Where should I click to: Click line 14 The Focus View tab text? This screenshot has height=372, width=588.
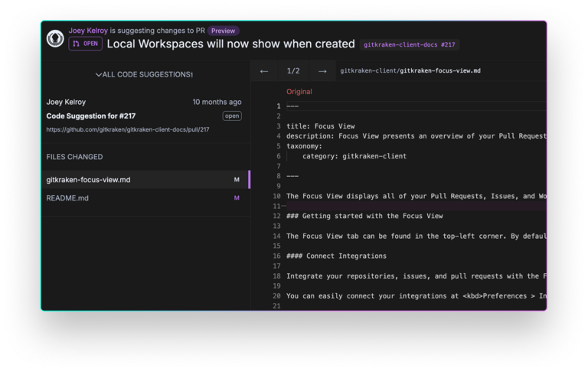point(416,236)
